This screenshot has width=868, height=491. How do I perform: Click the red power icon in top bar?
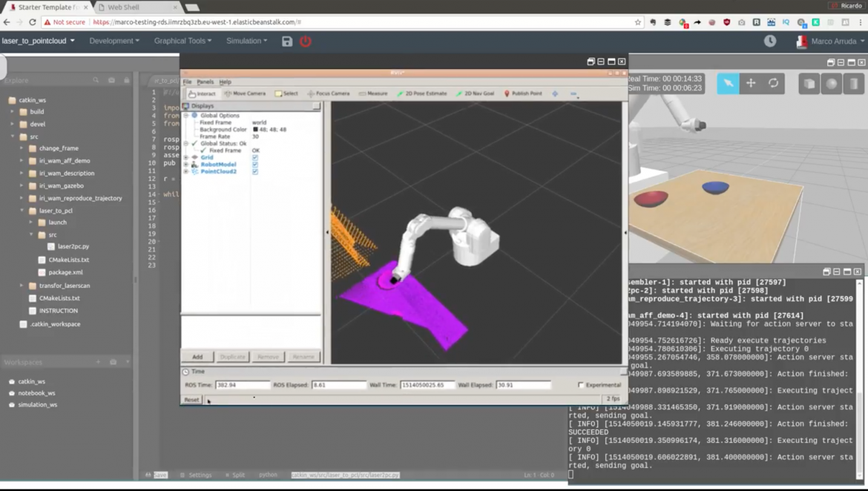coord(306,41)
